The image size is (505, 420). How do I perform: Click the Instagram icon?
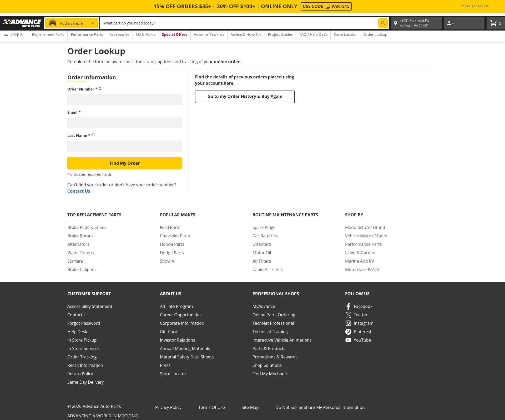click(x=348, y=323)
